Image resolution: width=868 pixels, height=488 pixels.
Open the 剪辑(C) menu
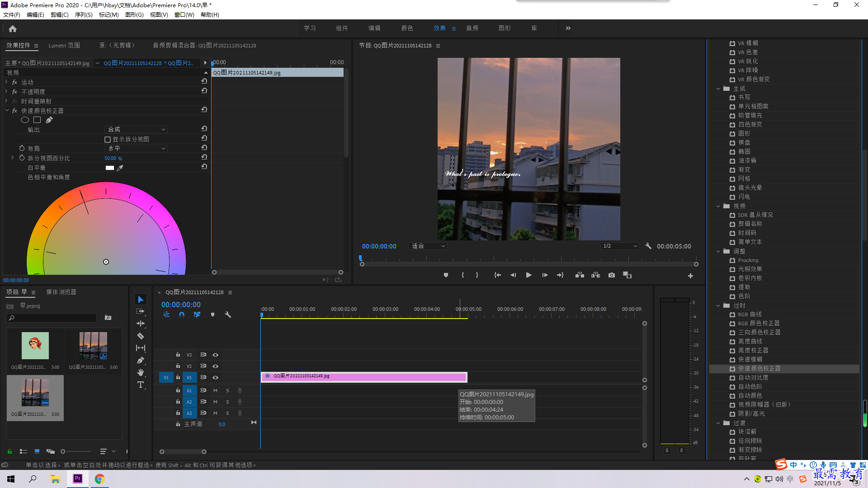point(60,15)
